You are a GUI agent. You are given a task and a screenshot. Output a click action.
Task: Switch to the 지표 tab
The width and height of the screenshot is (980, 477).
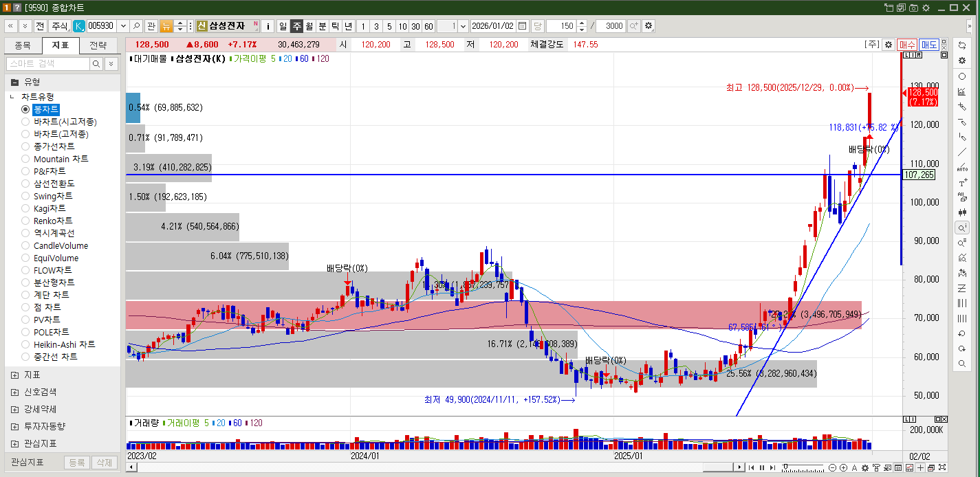point(61,46)
